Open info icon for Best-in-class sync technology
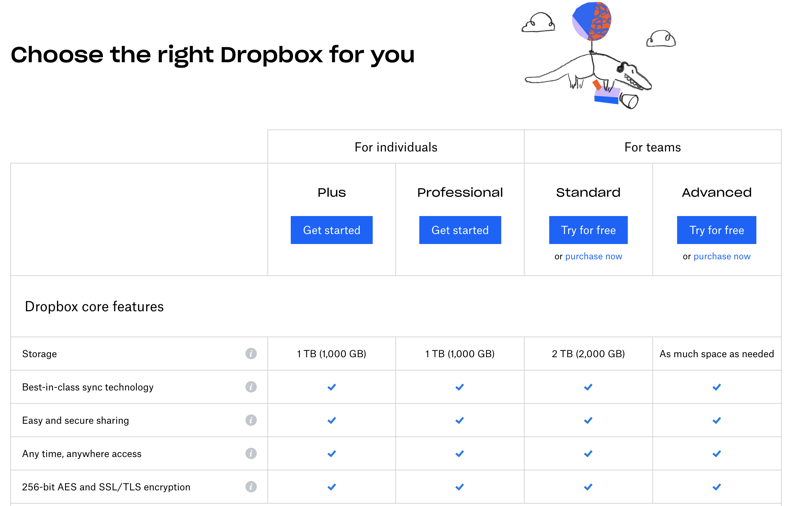 point(251,387)
